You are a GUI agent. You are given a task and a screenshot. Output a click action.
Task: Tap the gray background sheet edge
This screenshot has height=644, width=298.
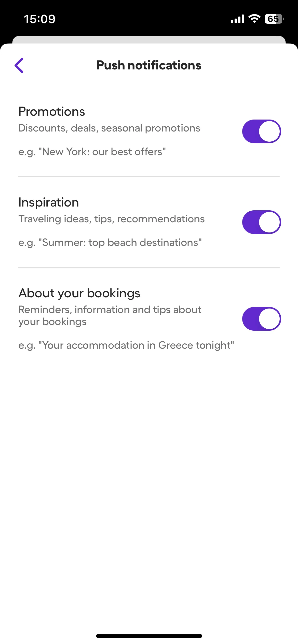[149, 39]
